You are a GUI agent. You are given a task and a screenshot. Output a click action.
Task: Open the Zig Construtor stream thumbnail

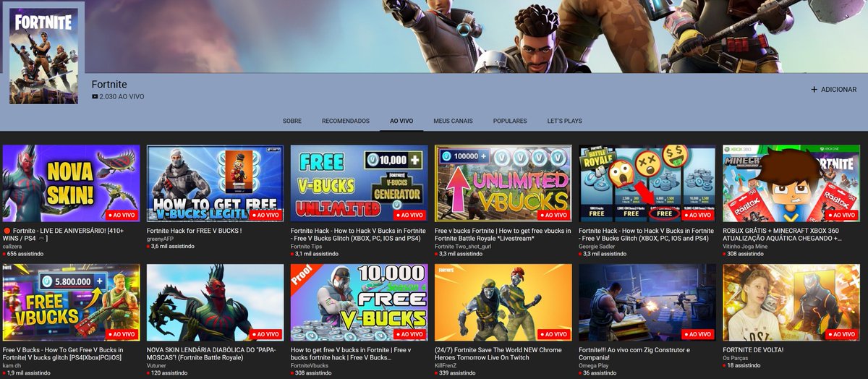click(x=647, y=302)
